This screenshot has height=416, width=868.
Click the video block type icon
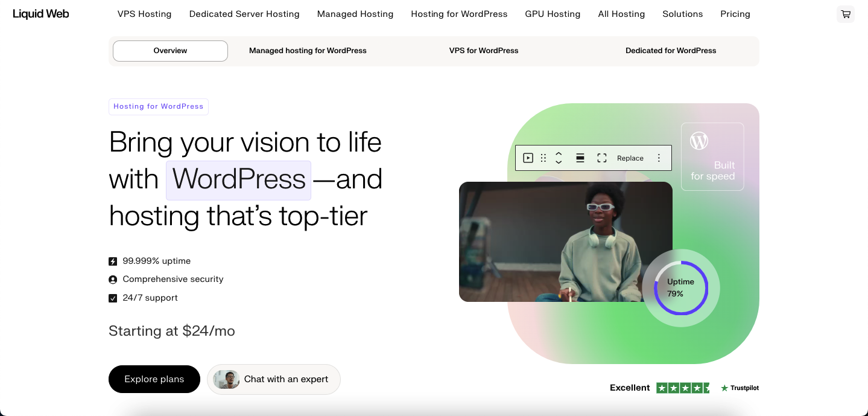click(528, 158)
